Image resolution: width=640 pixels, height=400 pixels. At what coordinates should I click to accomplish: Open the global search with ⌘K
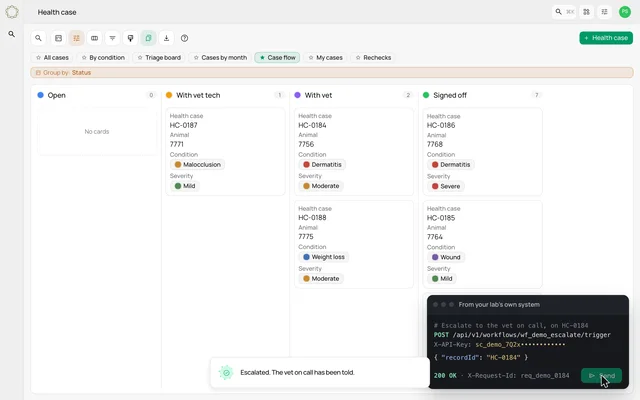point(564,12)
